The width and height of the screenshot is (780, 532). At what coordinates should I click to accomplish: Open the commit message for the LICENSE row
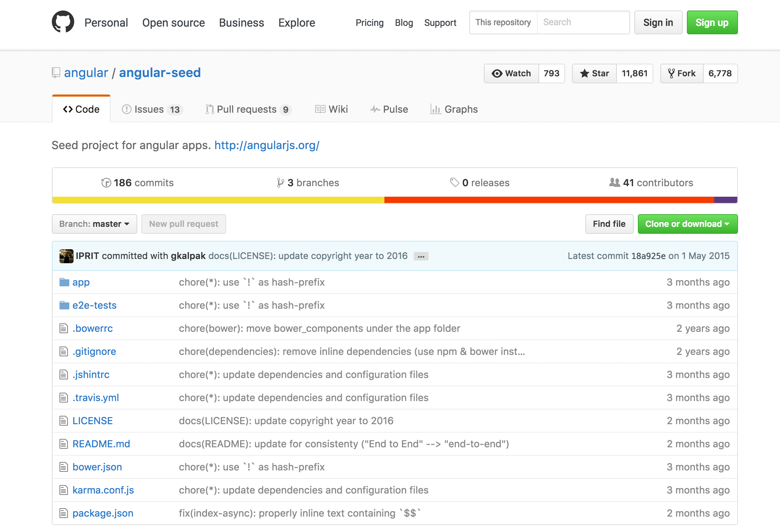pos(286,421)
